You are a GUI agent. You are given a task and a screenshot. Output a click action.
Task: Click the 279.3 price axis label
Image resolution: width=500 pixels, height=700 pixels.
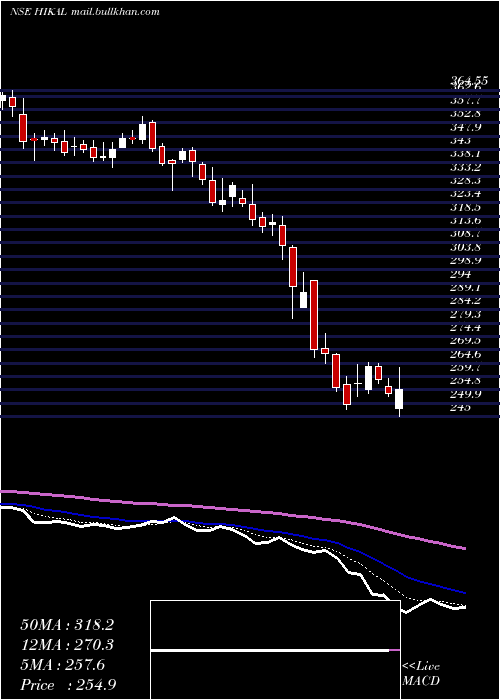tap(465, 314)
